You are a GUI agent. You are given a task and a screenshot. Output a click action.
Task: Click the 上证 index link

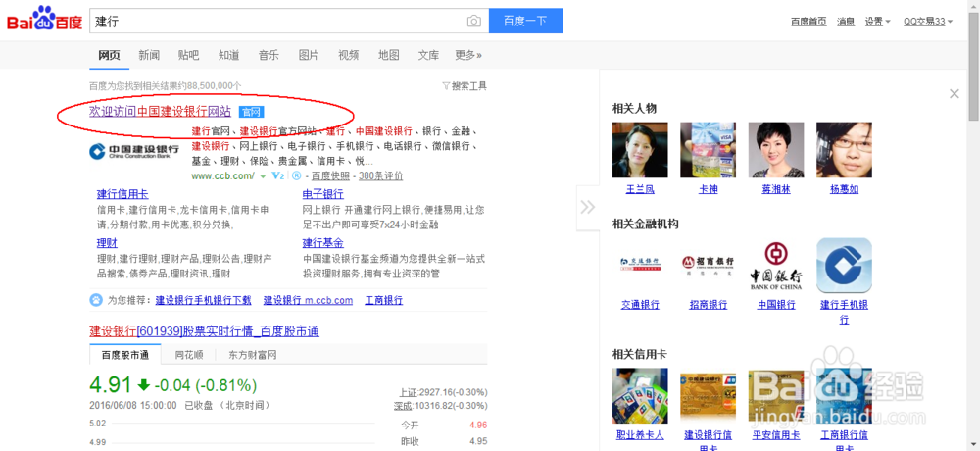point(408,392)
